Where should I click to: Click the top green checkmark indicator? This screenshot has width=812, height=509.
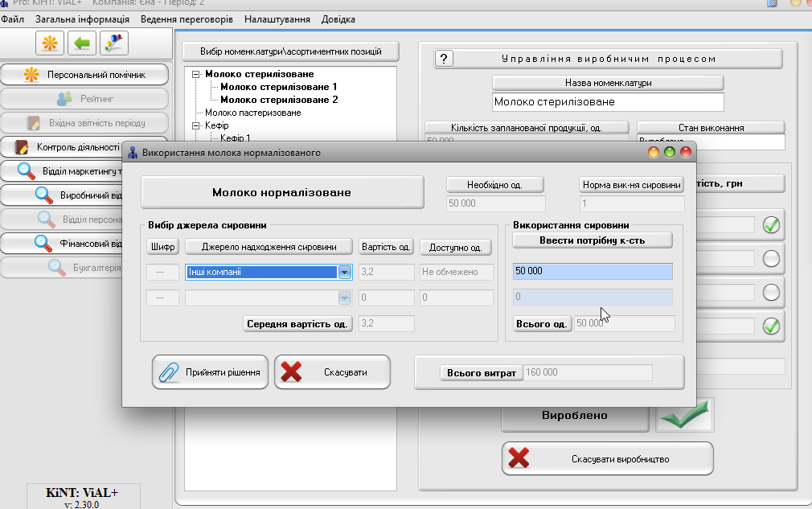771,224
